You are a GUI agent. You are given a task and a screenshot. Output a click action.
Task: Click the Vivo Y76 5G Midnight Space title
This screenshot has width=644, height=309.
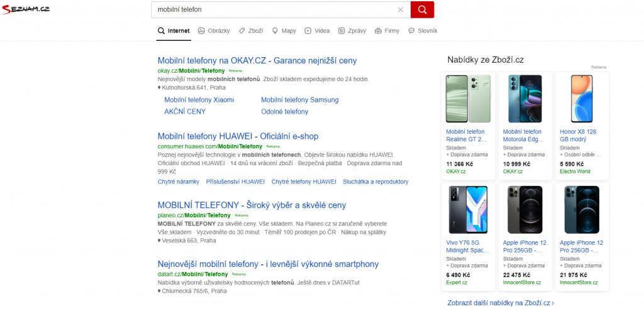point(468,246)
